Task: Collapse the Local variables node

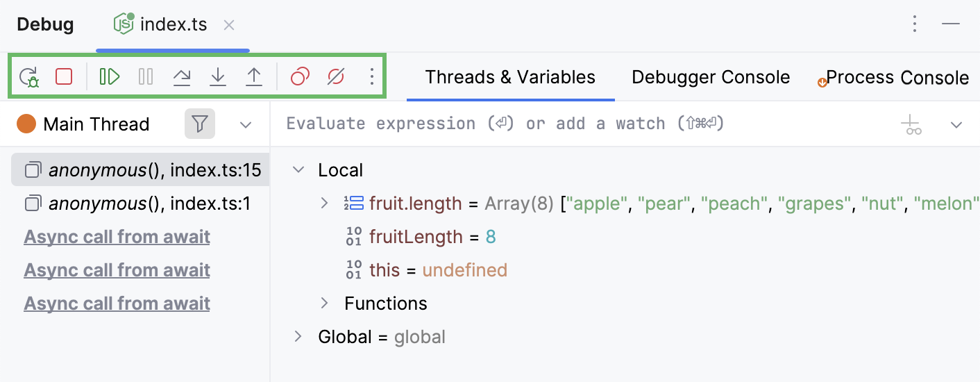Action: click(x=299, y=170)
